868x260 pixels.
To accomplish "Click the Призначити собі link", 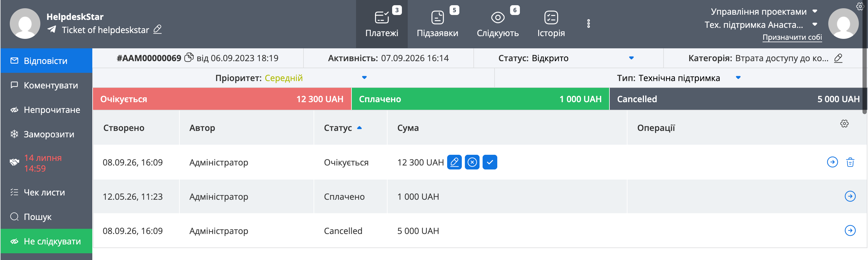I will (x=792, y=37).
